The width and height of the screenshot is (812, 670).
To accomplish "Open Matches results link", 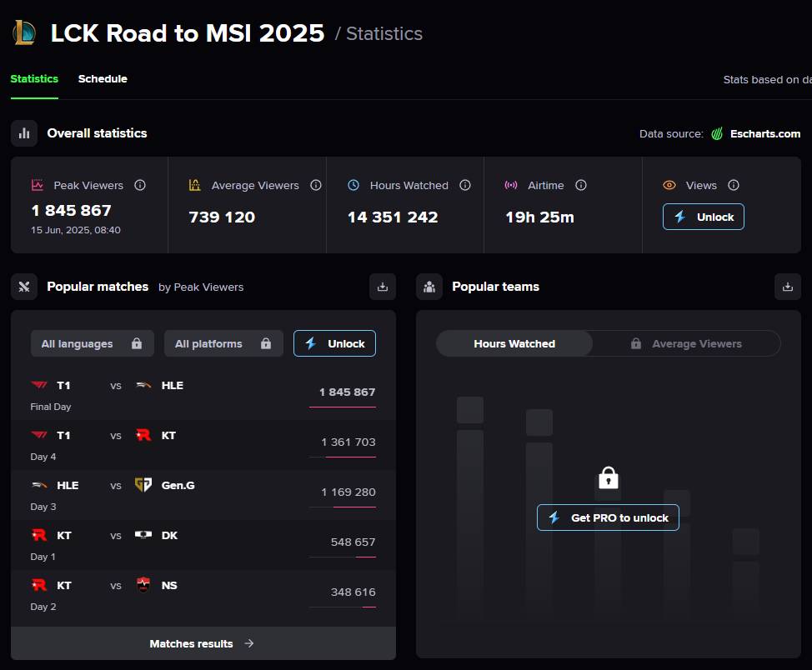I will [202, 643].
